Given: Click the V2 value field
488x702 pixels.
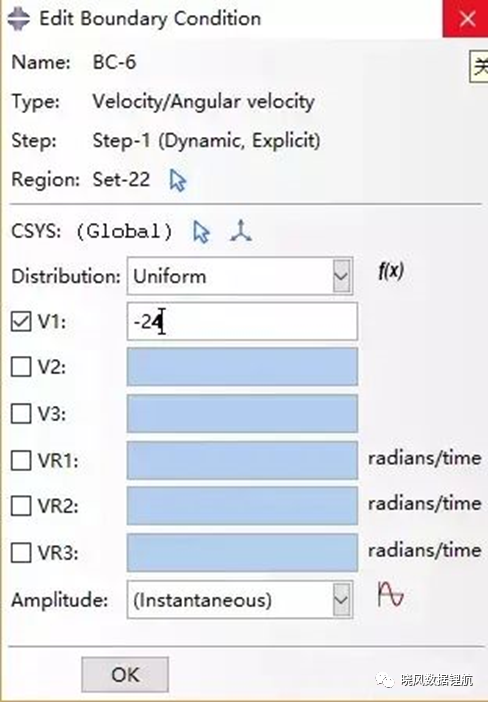Looking at the screenshot, I should (x=242, y=367).
